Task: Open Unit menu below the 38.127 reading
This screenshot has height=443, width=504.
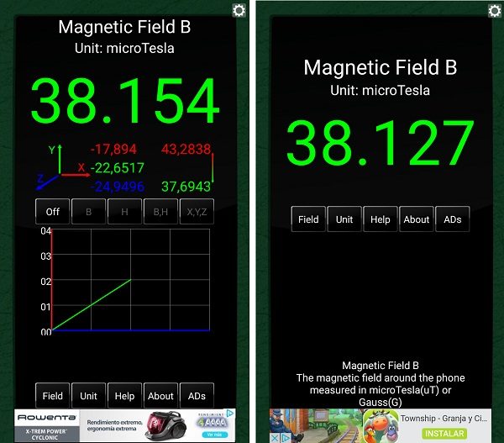Action: click(x=344, y=219)
